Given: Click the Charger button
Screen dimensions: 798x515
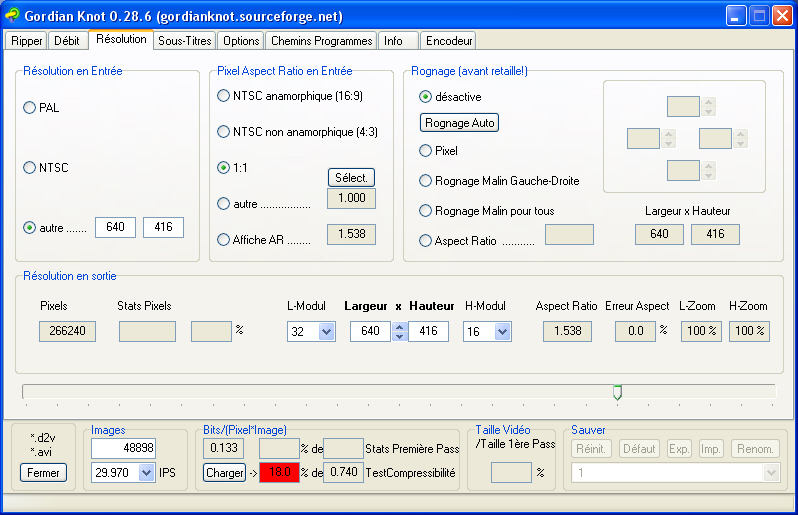Looking at the screenshot, I should [x=224, y=473].
